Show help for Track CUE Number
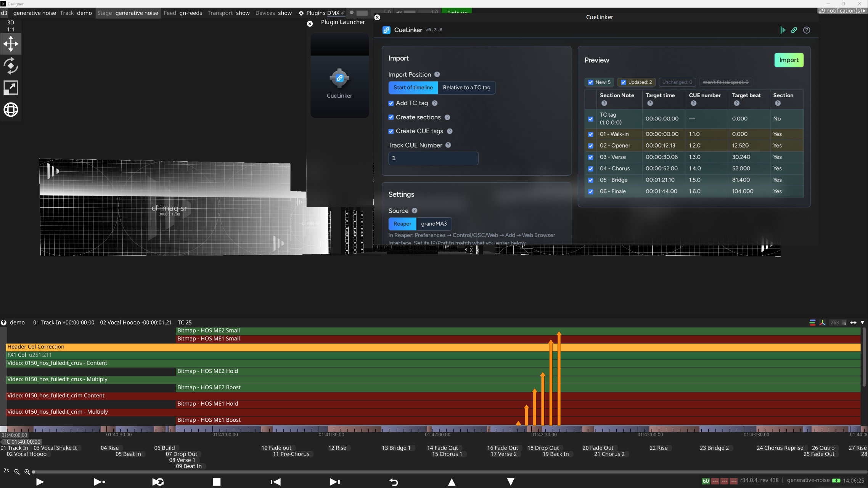 click(x=448, y=145)
